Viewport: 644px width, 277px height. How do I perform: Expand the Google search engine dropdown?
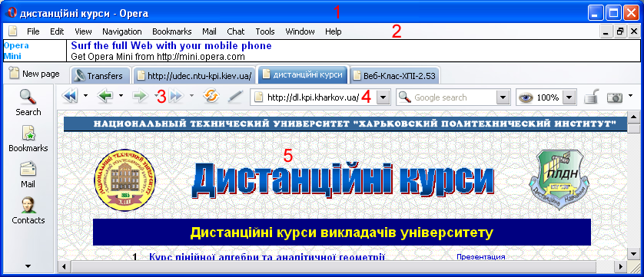(x=503, y=97)
